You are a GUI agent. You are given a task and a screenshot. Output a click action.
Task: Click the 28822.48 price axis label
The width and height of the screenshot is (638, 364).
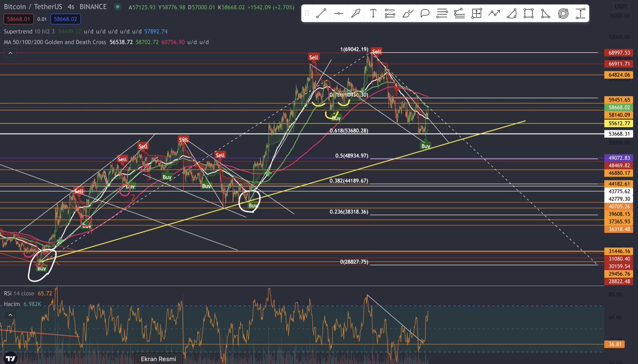coord(620,281)
